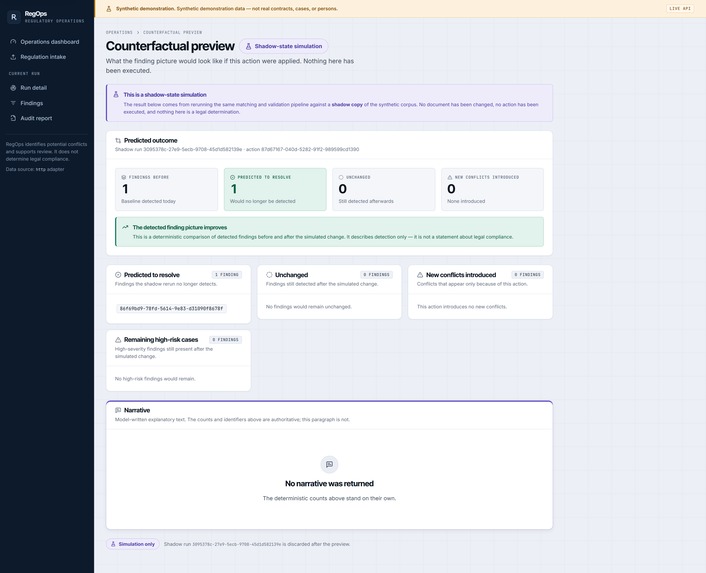Click the Findings before stat card
706x573 pixels.
[167, 189]
